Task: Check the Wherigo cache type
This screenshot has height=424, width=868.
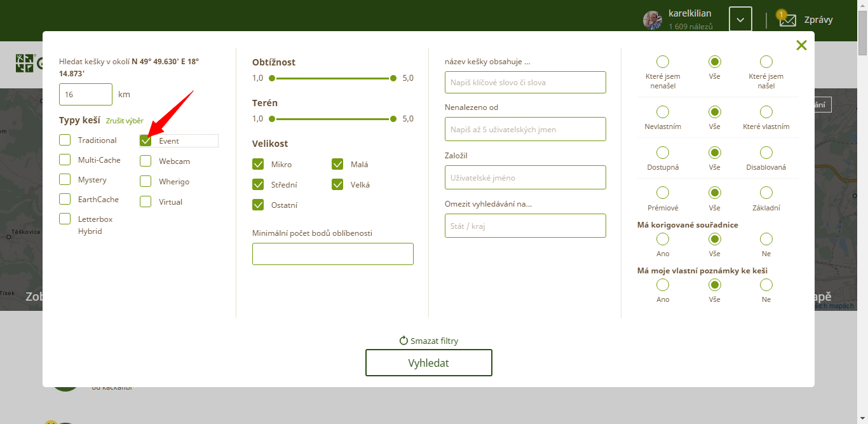Action: pos(146,181)
